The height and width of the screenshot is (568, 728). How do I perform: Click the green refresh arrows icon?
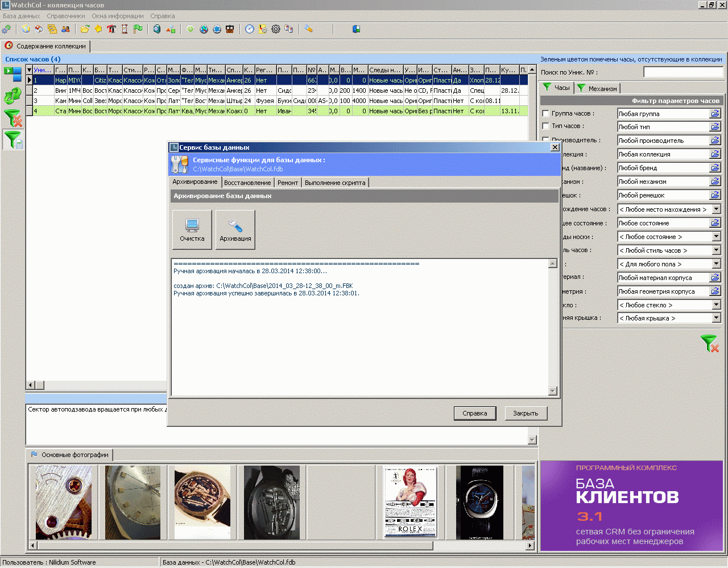(12, 96)
